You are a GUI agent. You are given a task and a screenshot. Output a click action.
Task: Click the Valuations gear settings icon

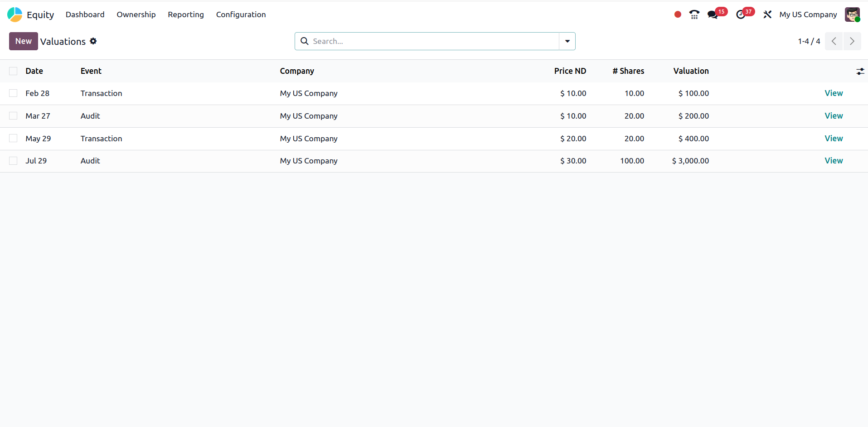click(x=93, y=41)
